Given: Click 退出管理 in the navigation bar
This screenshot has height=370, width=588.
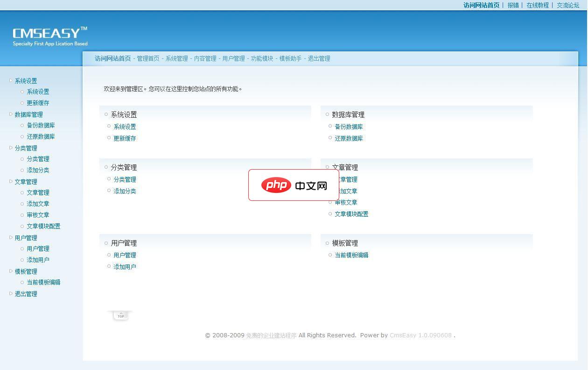Looking at the screenshot, I should coord(319,58).
